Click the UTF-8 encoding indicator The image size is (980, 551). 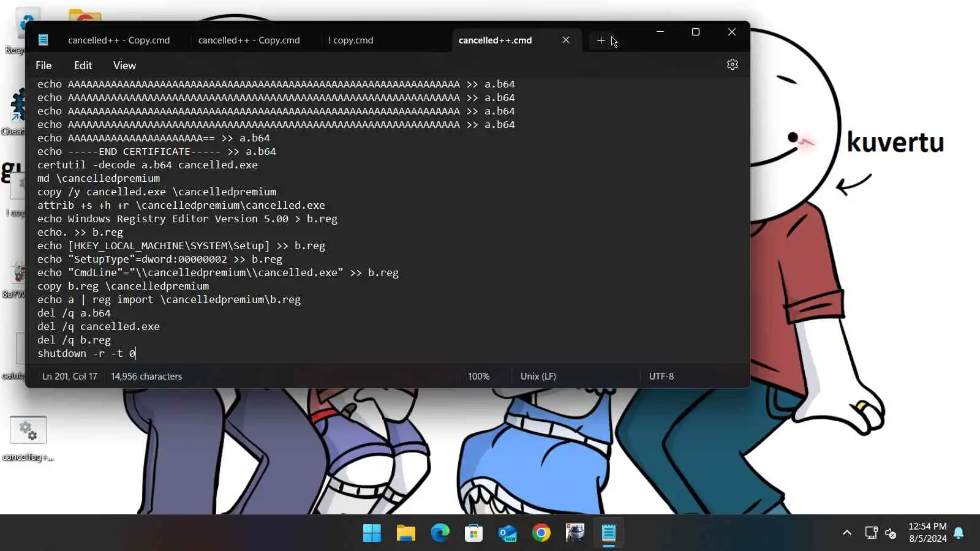661,377
